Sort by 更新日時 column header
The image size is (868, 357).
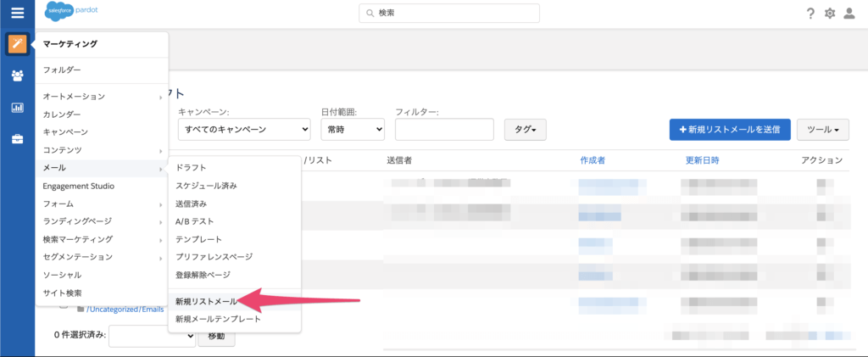click(x=702, y=160)
